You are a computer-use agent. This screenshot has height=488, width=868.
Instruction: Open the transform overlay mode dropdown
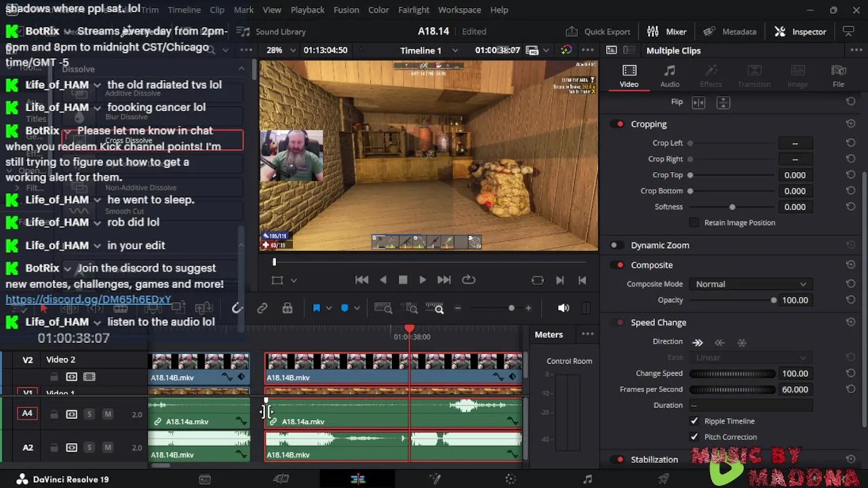point(294,280)
